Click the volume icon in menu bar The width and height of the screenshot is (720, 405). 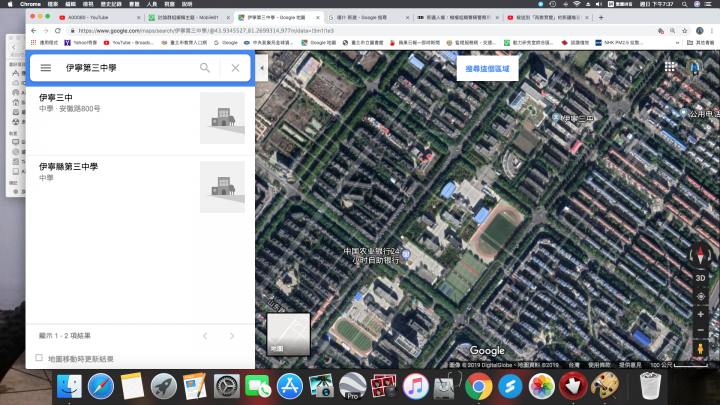click(599, 4)
